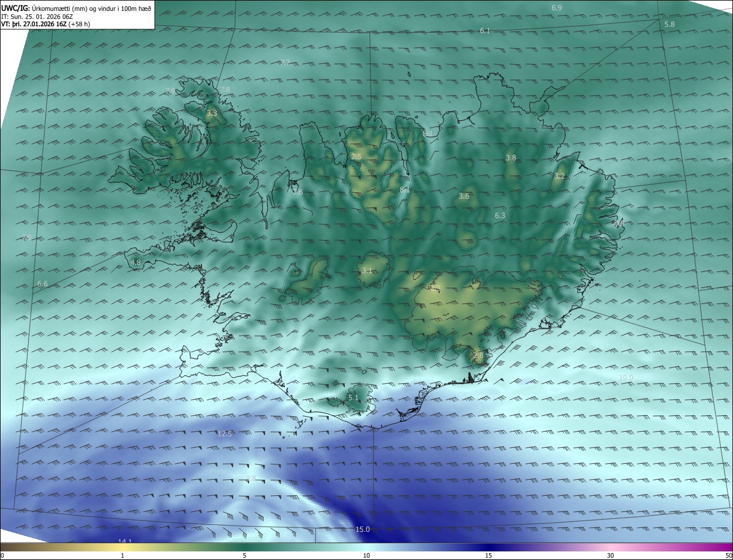
Task: Click the 6.3 value label
Action: coord(500,216)
